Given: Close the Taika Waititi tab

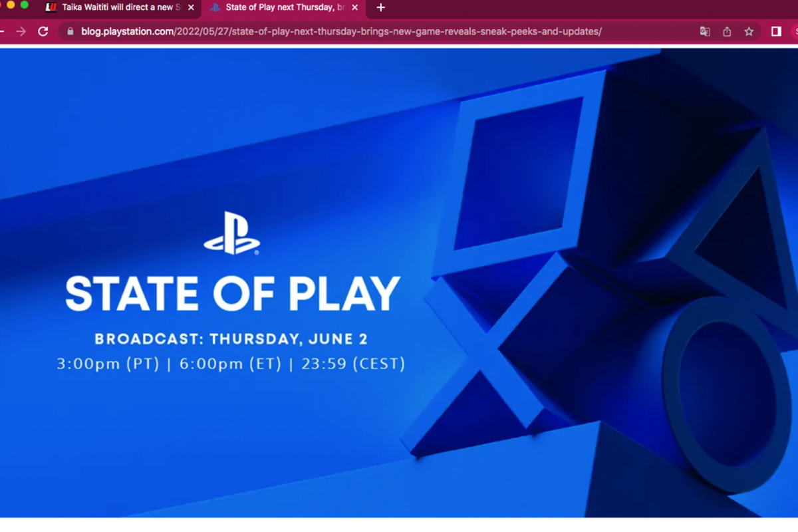Looking at the screenshot, I should 191,8.
